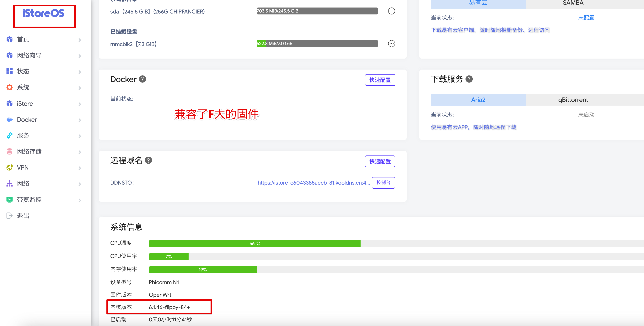
Task: Select the 网络向导 network wizard icon
Action: click(9, 55)
